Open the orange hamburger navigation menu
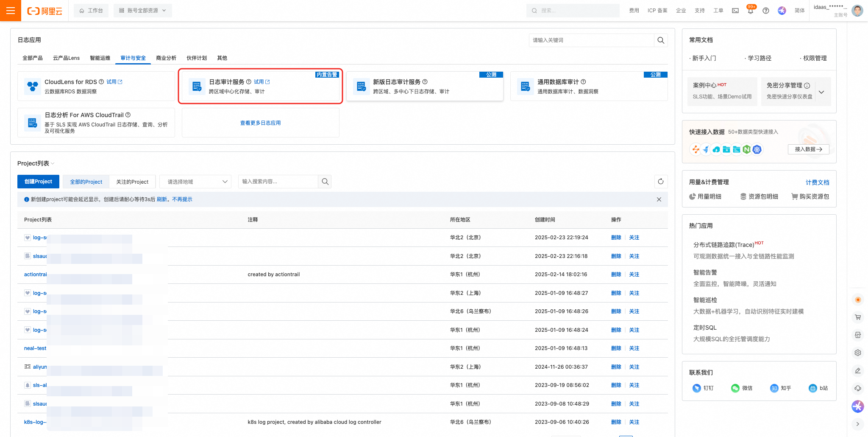 [x=11, y=11]
